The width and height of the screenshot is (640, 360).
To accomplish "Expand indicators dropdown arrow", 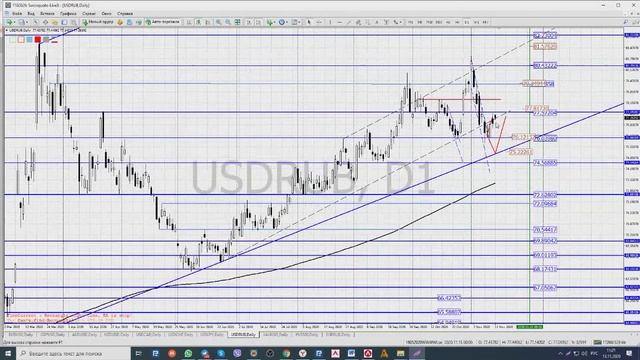I will (275, 22).
